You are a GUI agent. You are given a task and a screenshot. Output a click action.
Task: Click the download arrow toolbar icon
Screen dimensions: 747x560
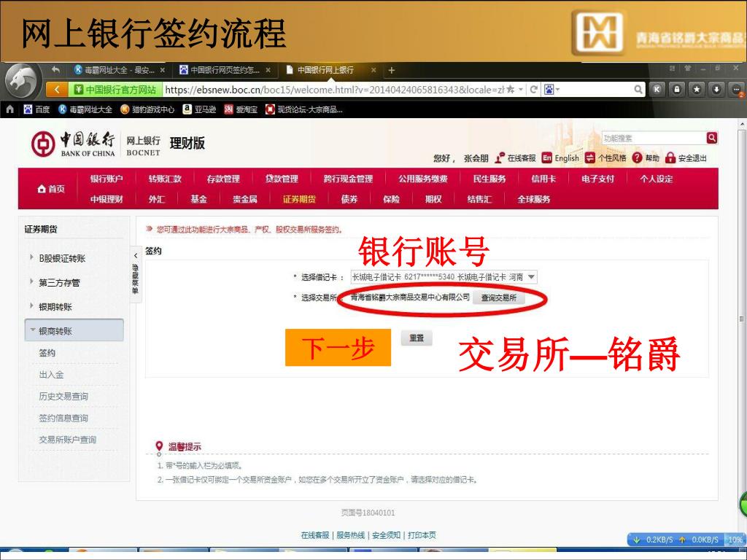716,89
